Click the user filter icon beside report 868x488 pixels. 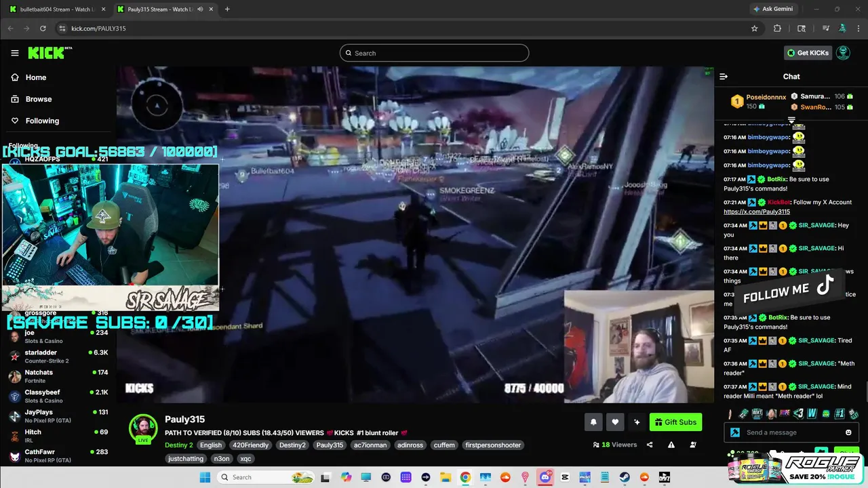[x=693, y=445]
